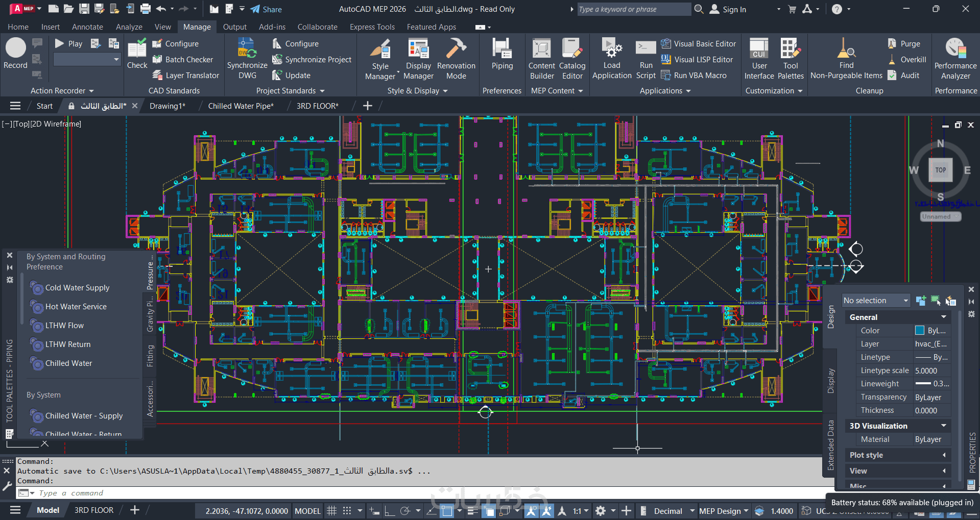
Task: Activate Renovation Mode
Action: click(456, 59)
